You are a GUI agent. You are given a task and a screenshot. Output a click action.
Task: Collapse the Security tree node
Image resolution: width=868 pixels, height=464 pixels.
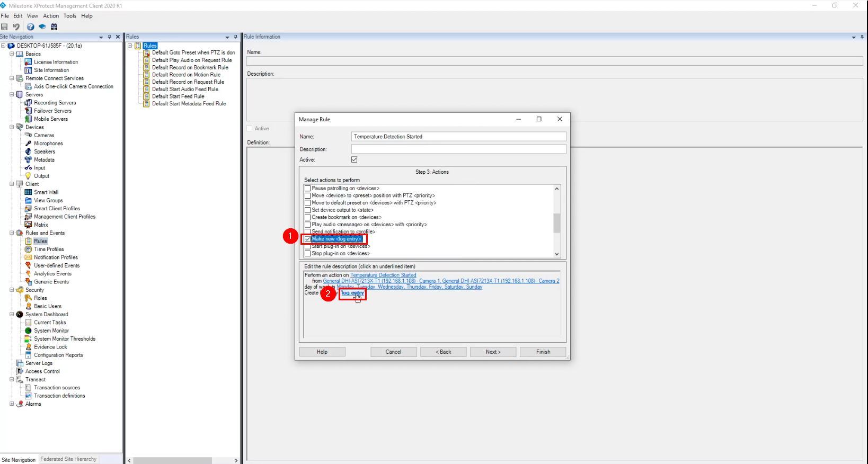pos(12,290)
